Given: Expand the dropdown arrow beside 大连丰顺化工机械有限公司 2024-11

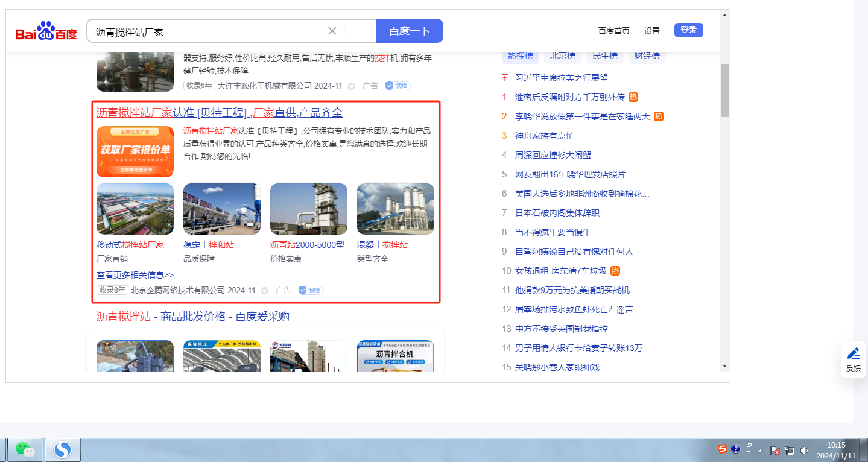Looking at the screenshot, I should 351,86.
